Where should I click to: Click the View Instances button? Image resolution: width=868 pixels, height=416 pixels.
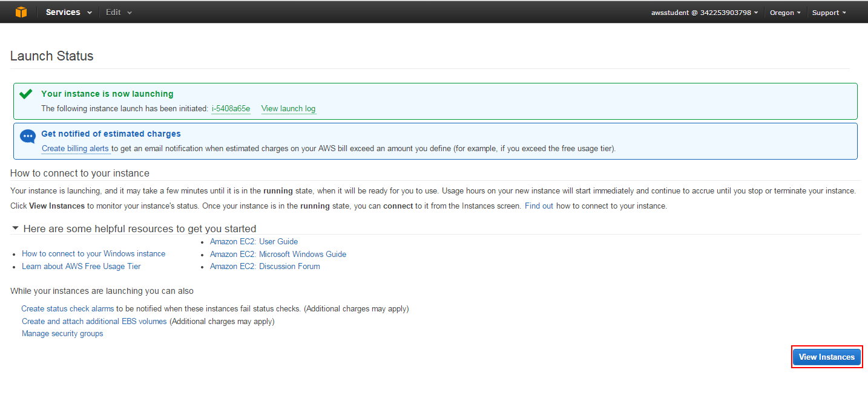click(826, 357)
